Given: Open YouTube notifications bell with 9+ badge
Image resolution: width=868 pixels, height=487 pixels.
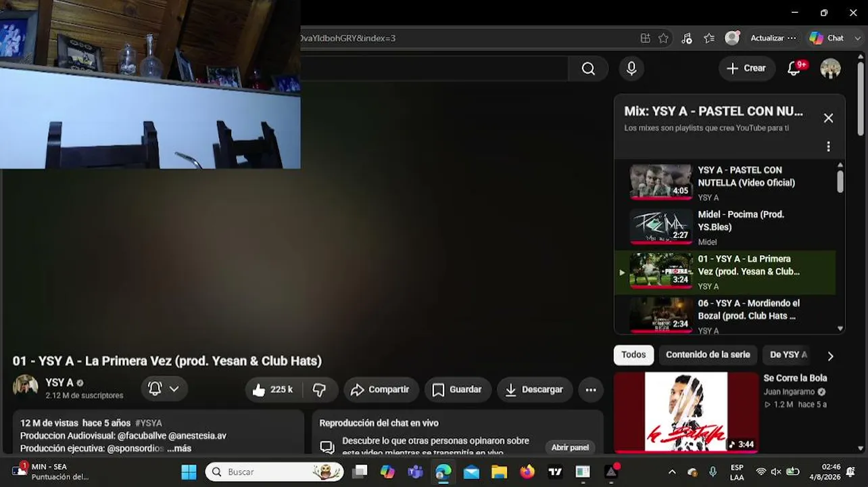Looking at the screenshot, I should pyautogui.click(x=794, y=68).
